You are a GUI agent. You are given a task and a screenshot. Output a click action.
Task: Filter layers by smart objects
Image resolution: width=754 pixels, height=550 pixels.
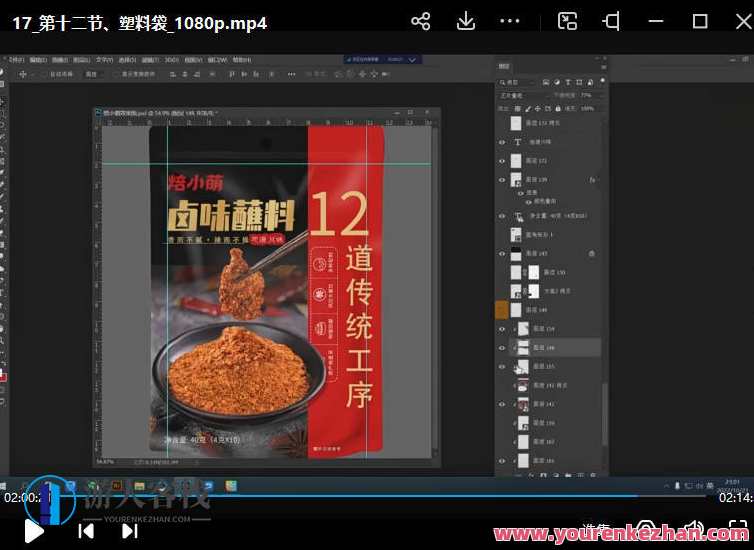[591, 83]
